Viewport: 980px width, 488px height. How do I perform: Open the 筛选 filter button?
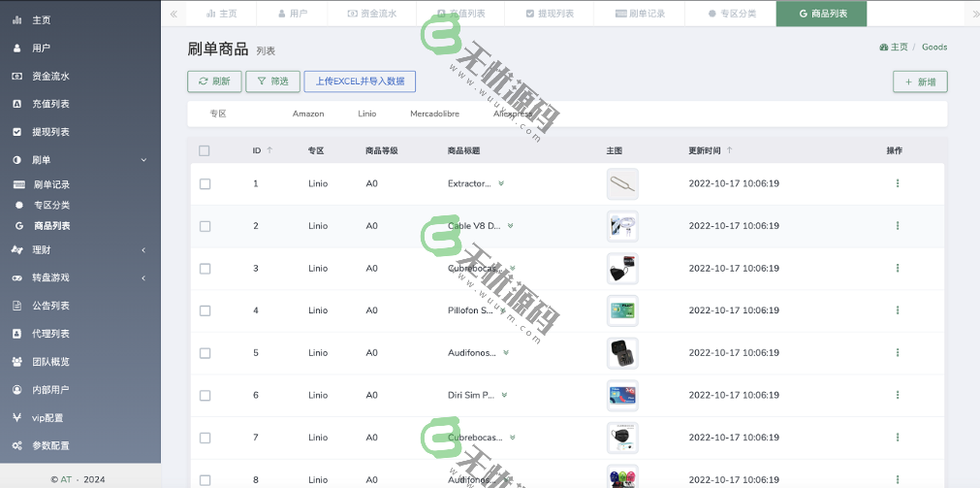coord(272,81)
